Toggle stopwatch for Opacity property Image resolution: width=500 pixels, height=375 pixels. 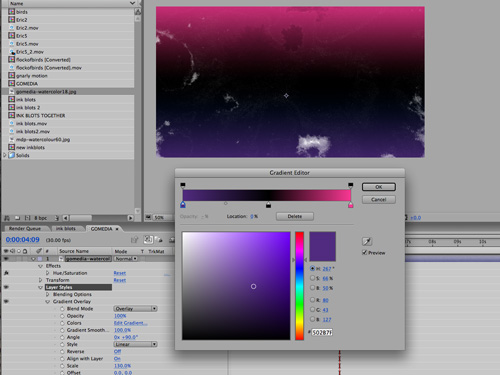coord(62,316)
